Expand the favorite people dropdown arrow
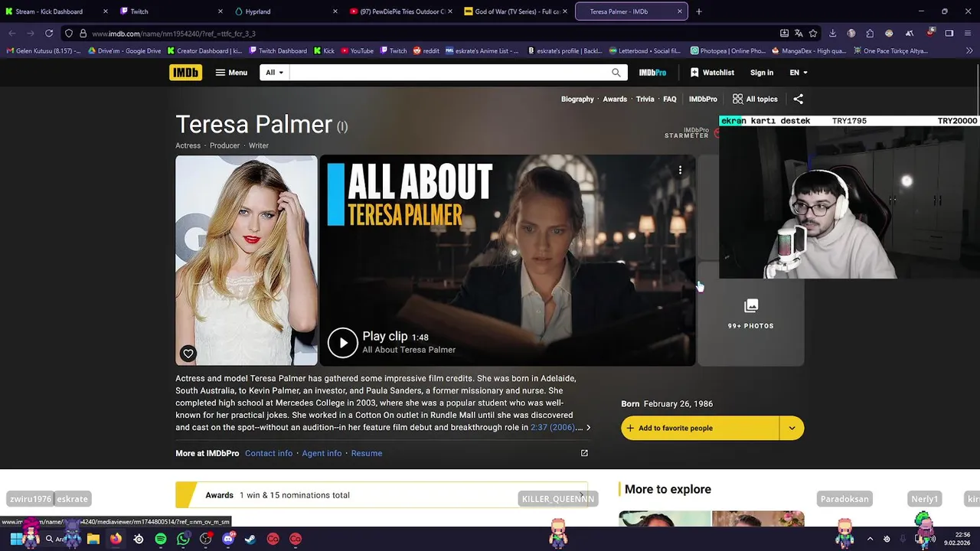The height and width of the screenshot is (551, 980). pyautogui.click(x=792, y=428)
